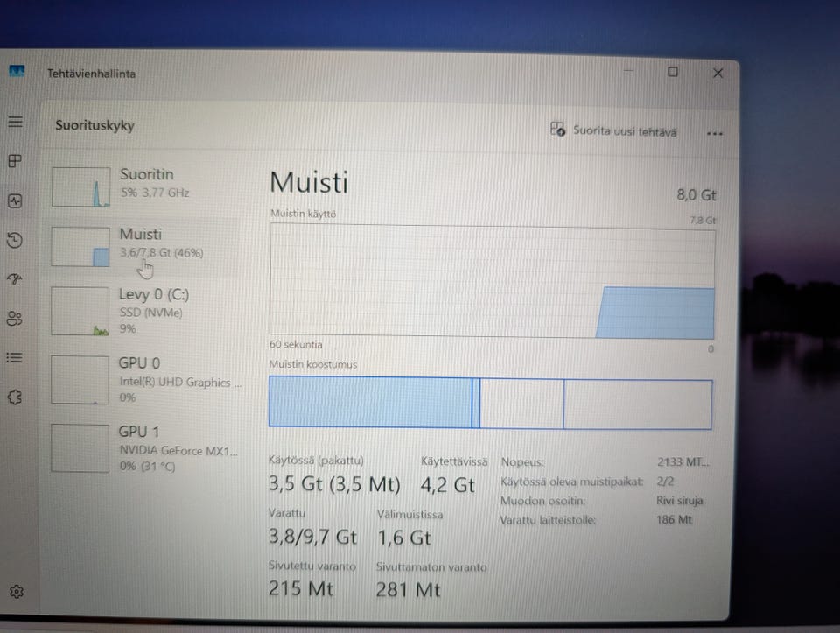Screen dimensions: 840x633
Task: Open the Users page icon
Action: [x=15, y=319]
